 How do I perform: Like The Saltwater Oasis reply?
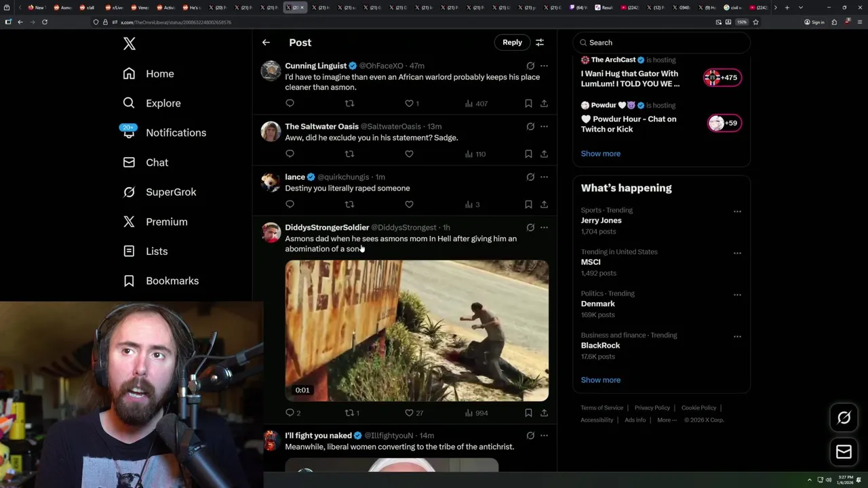pos(409,154)
